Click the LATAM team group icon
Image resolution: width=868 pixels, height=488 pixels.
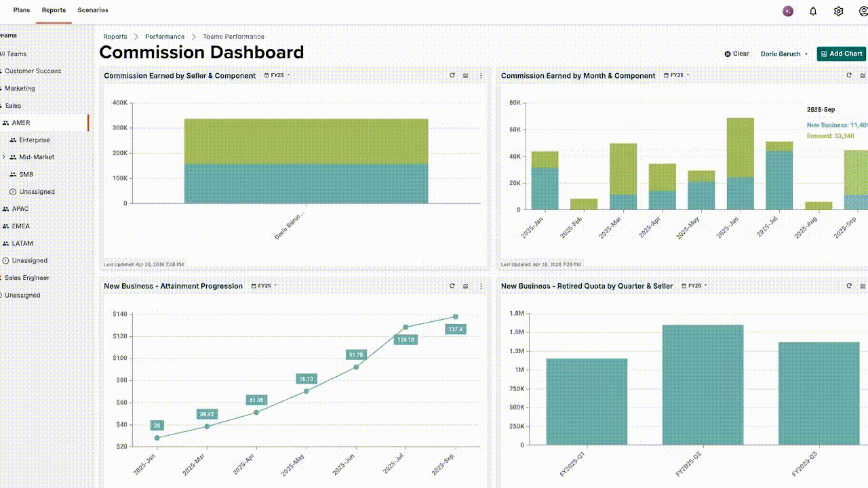(x=5, y=243)
